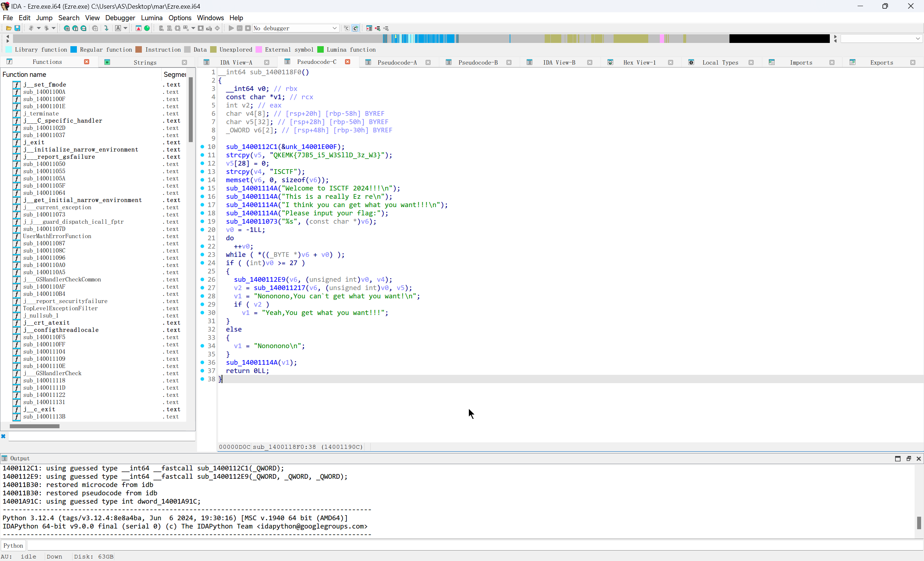Click the Save database icon

point(17,28)
